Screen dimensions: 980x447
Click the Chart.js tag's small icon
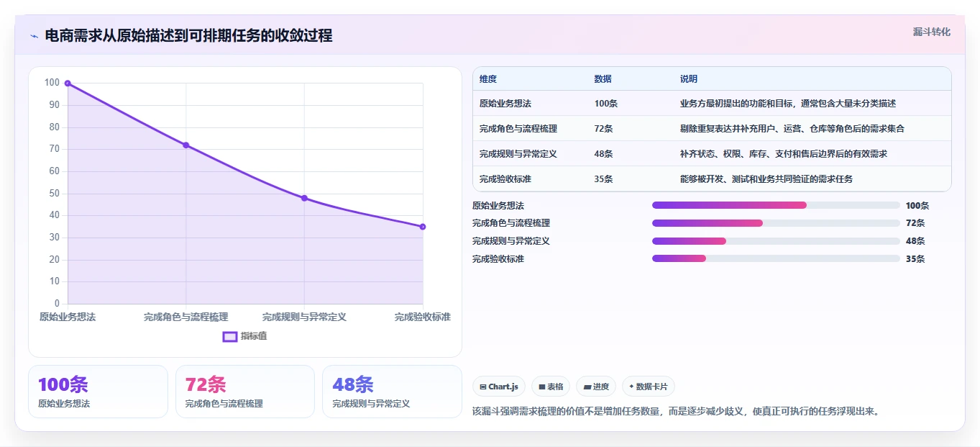[x=483, y=387]
